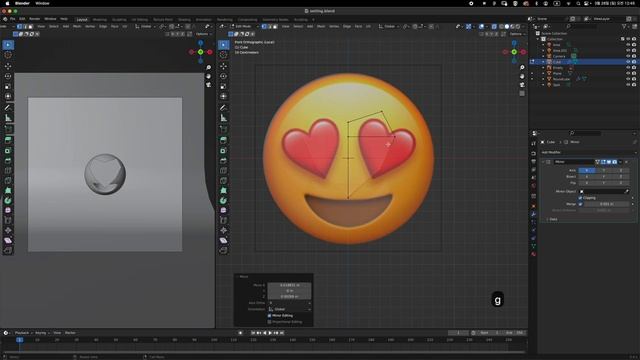Open the Modifiers wrench tab in Properties
This screenshot has height=360, width=640.
pos(533,214)
